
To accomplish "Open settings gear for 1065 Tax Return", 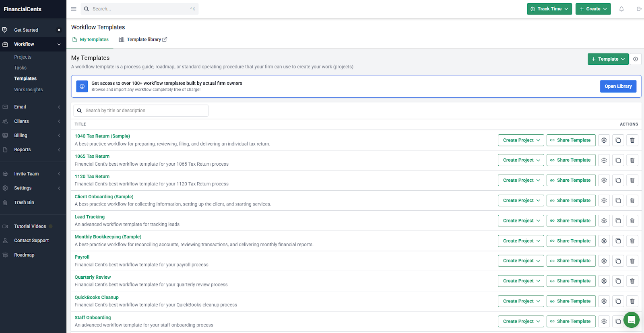I will coord(604,160).
